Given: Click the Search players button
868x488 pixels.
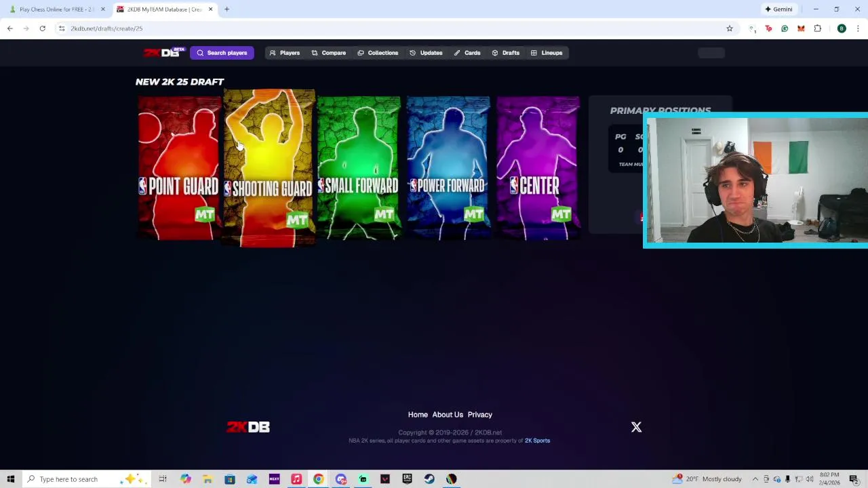Looking at the screenshot, I should 222,53.
